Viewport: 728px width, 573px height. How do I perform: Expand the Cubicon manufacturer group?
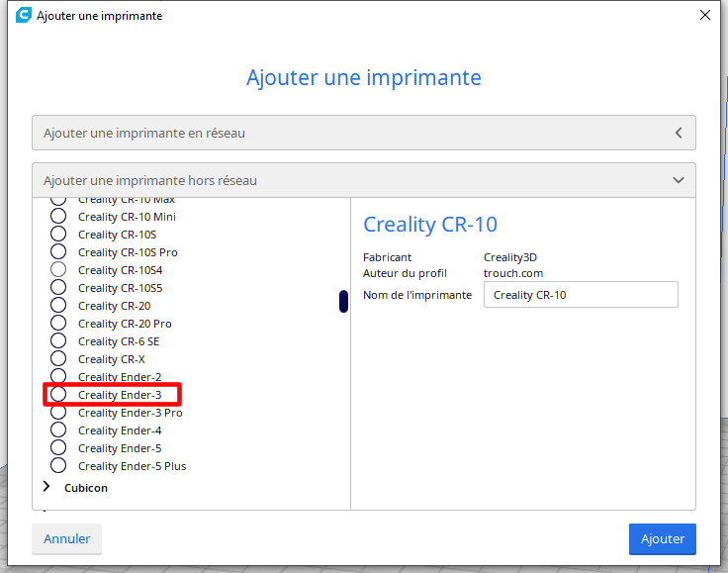tap(46, 487)
